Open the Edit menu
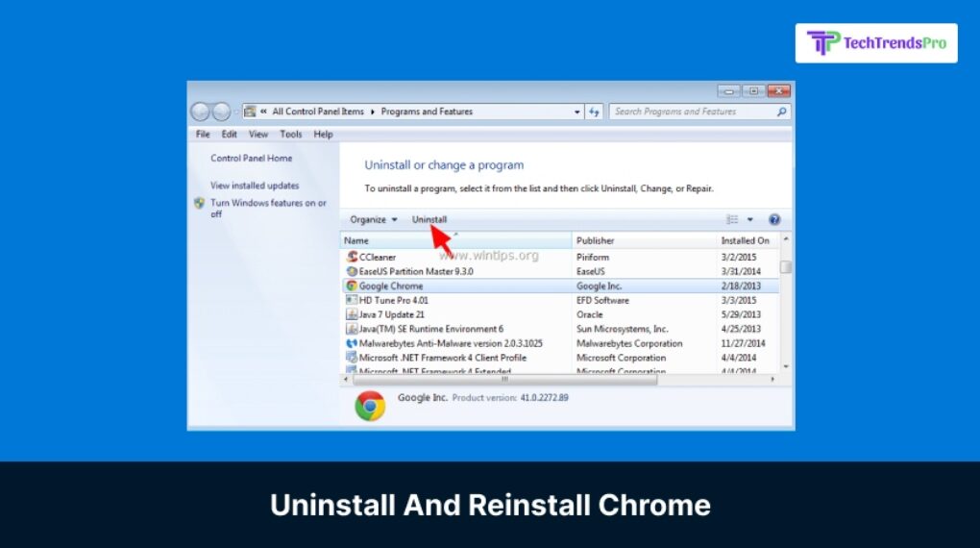 [x=230, y=135]
